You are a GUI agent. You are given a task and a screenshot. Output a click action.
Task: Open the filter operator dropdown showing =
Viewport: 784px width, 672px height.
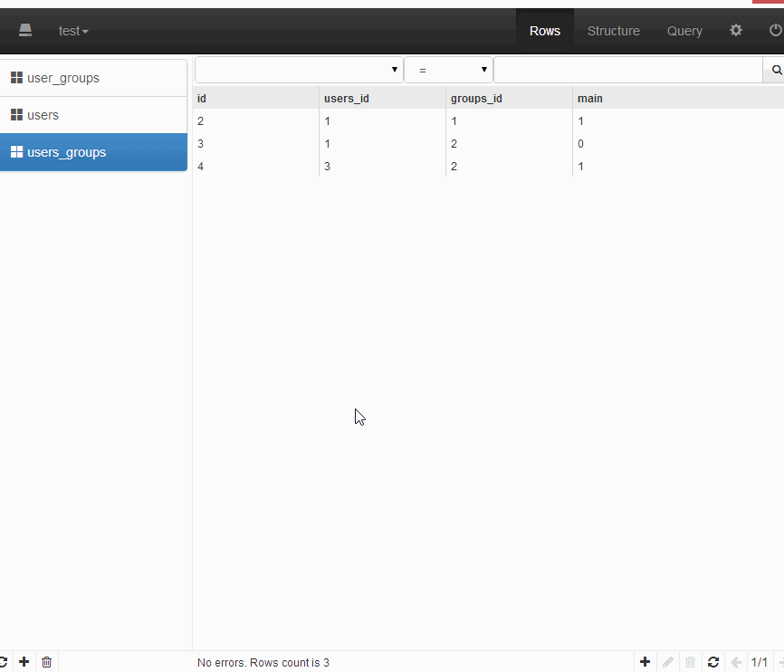(448, 70)
